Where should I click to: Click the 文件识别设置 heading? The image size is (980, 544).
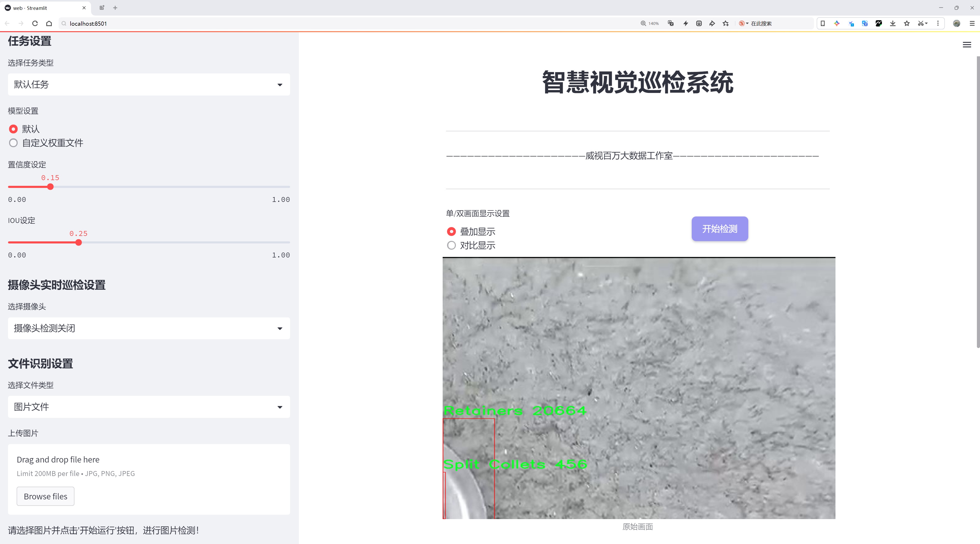tap(40, 364)
